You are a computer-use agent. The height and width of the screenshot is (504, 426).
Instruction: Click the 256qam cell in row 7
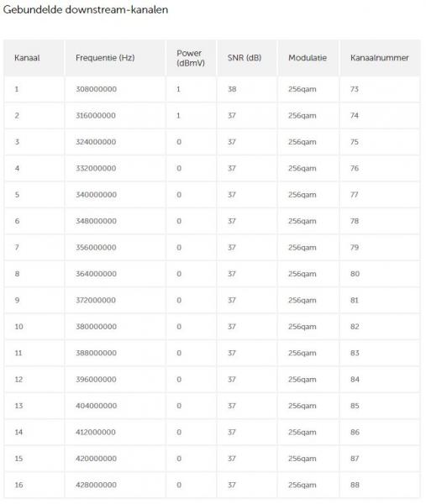(x=302, y=248)
